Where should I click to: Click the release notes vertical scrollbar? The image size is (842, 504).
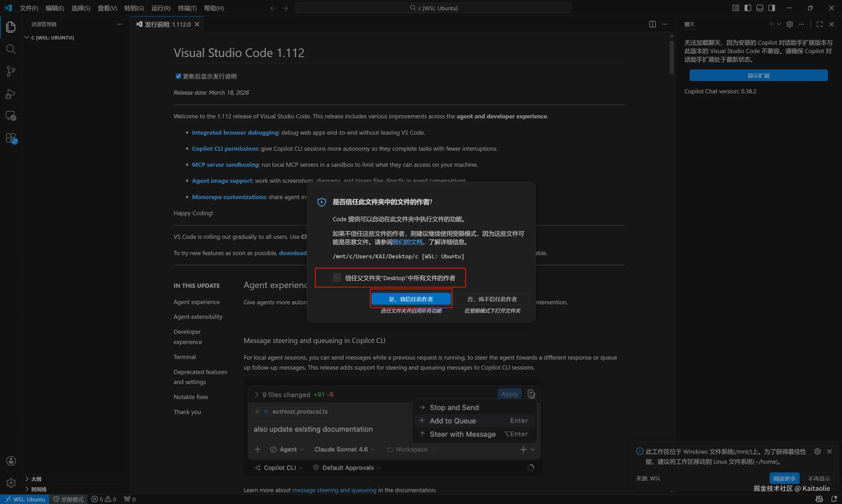[671, 58]
